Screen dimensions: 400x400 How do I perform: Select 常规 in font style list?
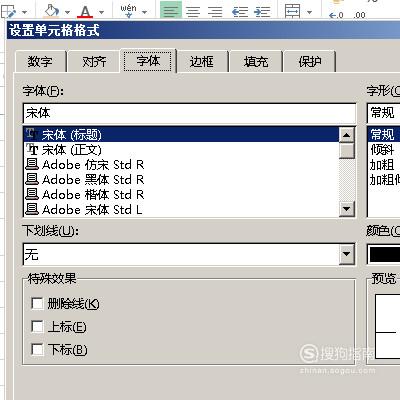click(385, 135)
